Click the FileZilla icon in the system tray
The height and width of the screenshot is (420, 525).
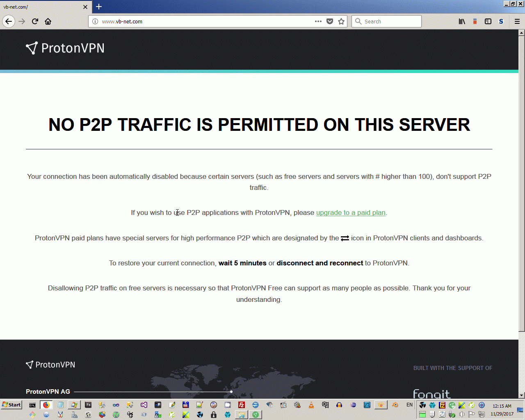point(442,405)
